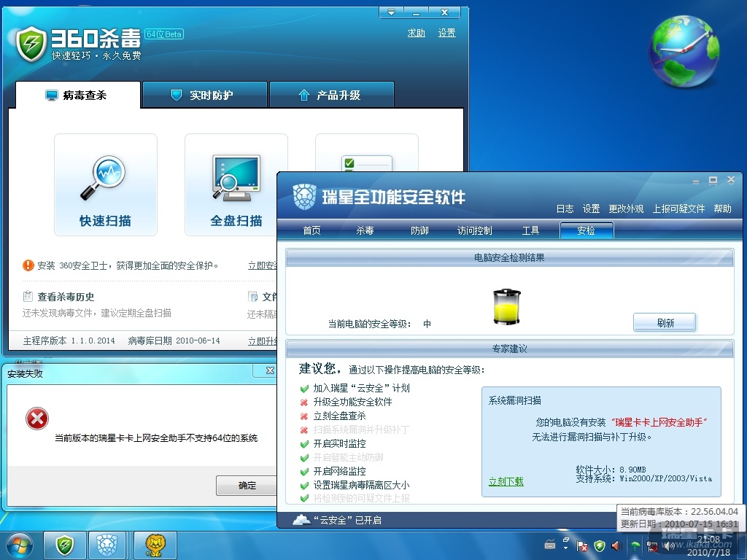The height and width of the screenshot is (560, 747).
Task: Select the 安检 tab in Rising
Action: tap(587, 230)
